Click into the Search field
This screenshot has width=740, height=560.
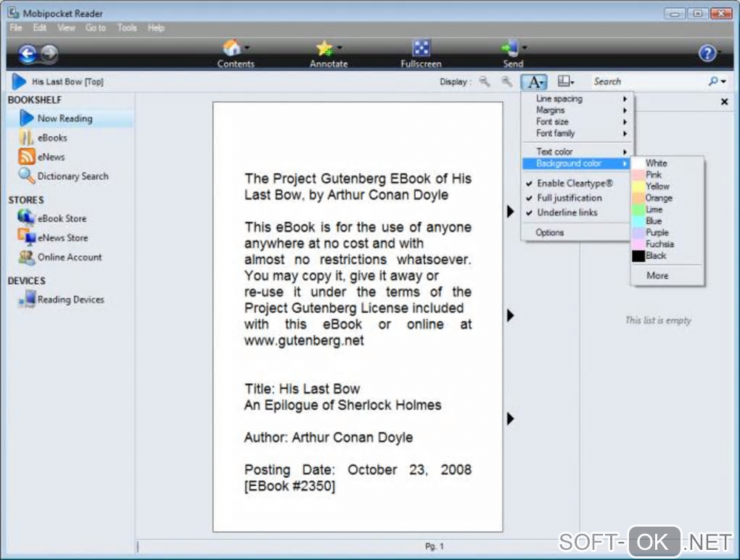(x=648, y=82)
